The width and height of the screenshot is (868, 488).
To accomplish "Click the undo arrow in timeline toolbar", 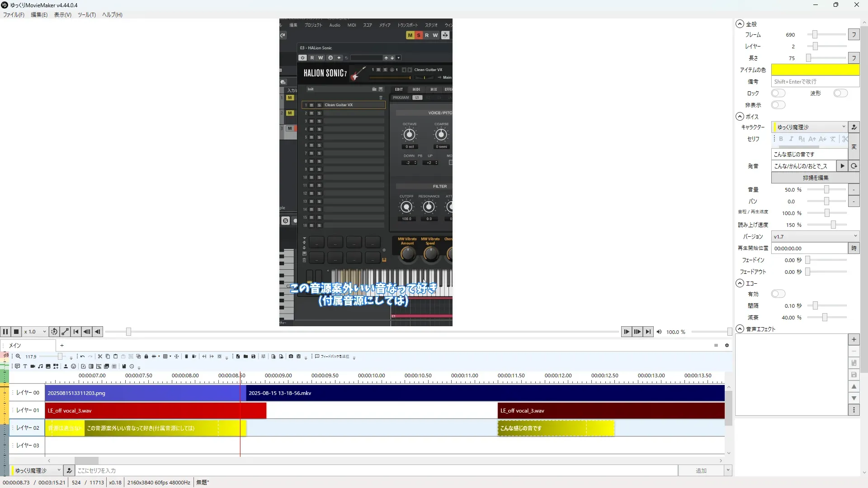I will pyautogui.click(x=82, y=357).
